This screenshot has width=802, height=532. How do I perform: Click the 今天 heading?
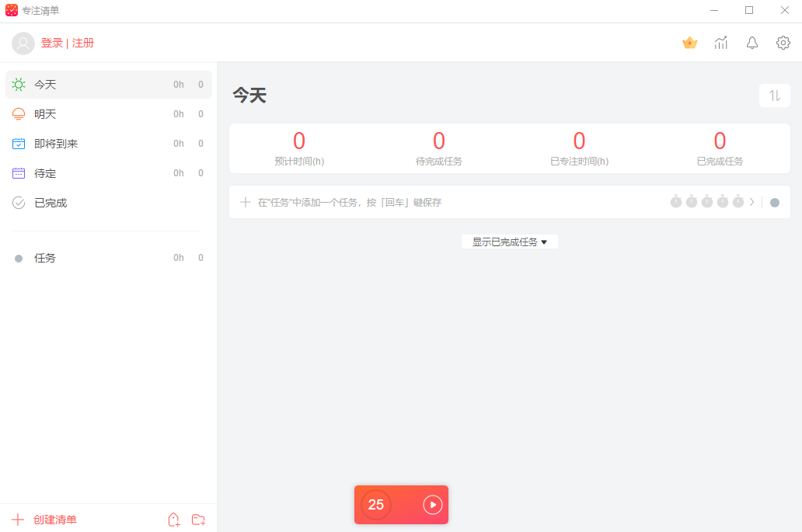249,96
